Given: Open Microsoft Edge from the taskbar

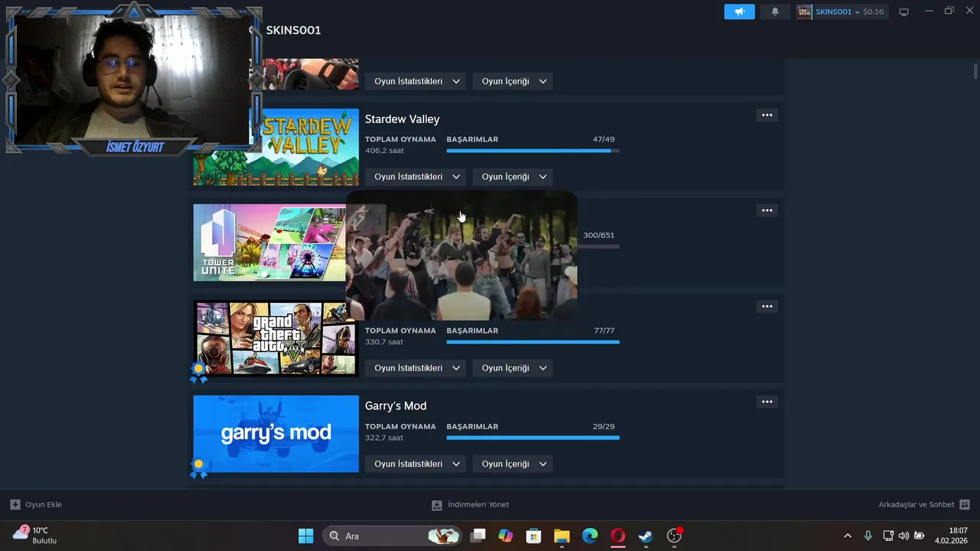Looking at the screenshot, I should 590,536.
